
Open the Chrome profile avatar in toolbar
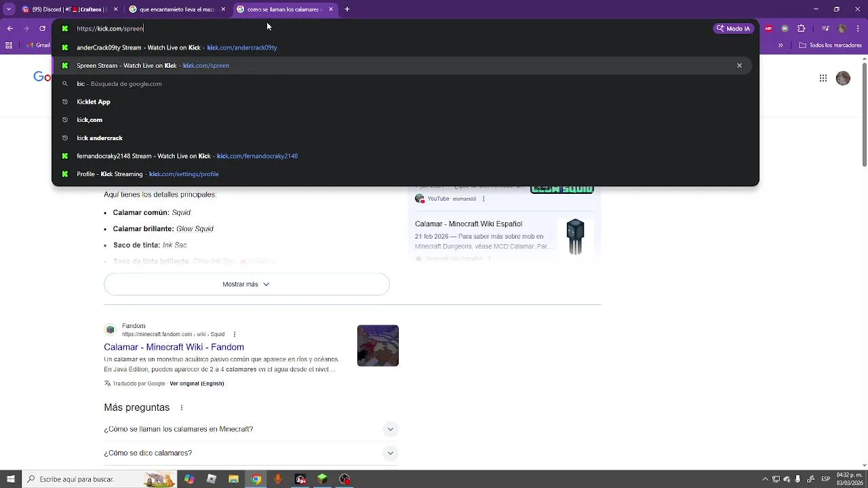[842, 28]
